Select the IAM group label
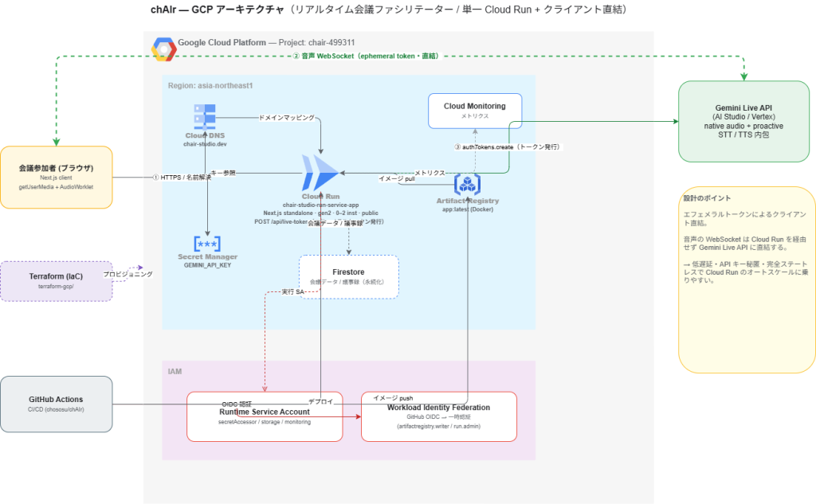The width and height of the screenshot is (816, 504). coord(175,371)
